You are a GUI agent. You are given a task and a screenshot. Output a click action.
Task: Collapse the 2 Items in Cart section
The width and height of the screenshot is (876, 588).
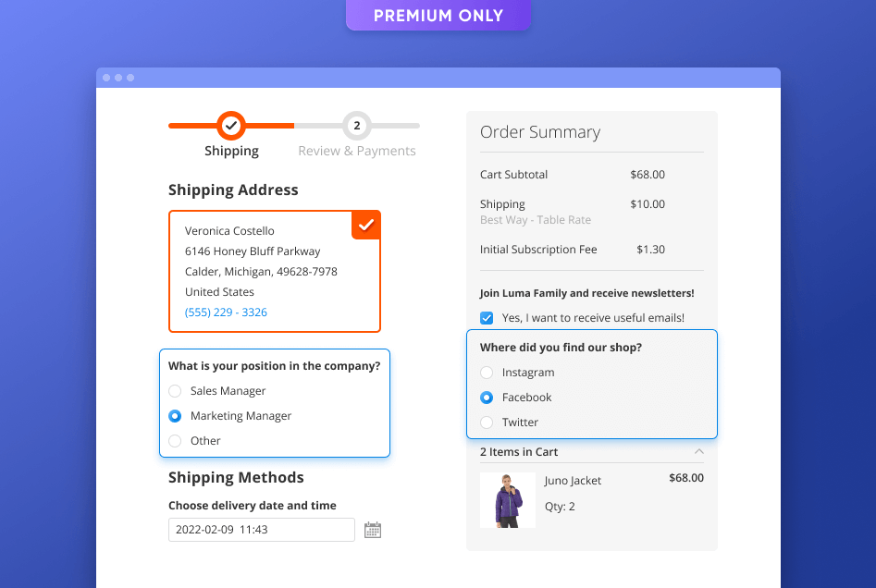[x=698, y=451]
